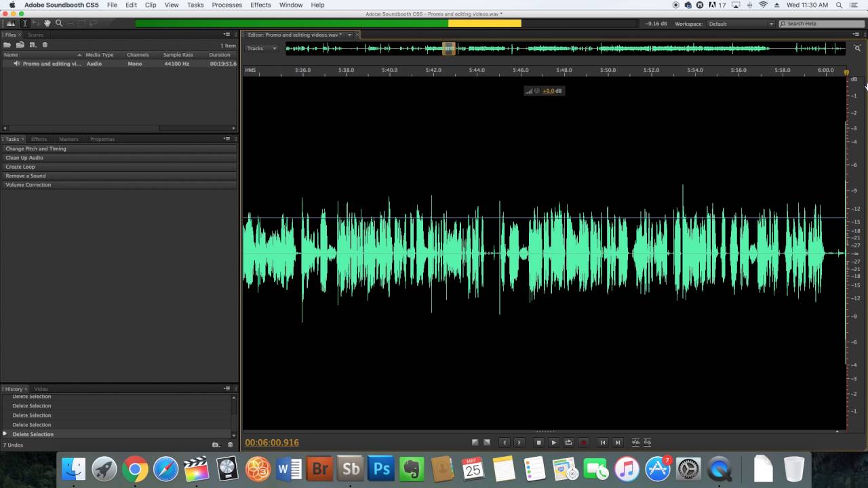The height and width of the screenshot is (488, 868).
Task: Sort files by Name column header
Action: click(41, 55)
